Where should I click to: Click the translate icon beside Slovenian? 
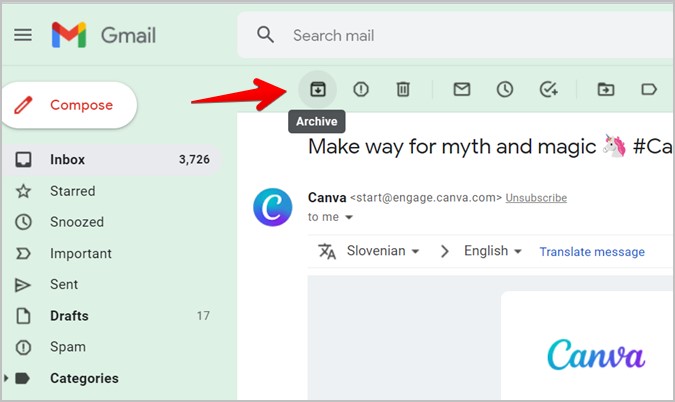(327, 251)
